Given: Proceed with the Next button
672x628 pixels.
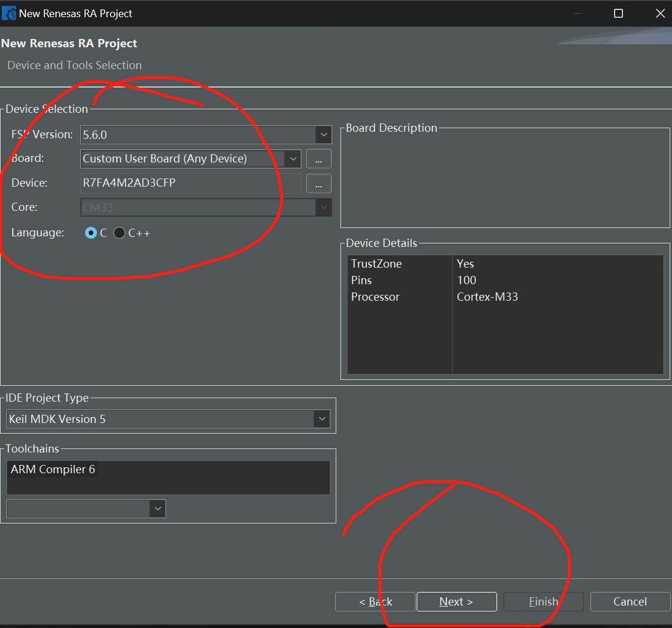Looking at the screenshot, I should point(457,602).
